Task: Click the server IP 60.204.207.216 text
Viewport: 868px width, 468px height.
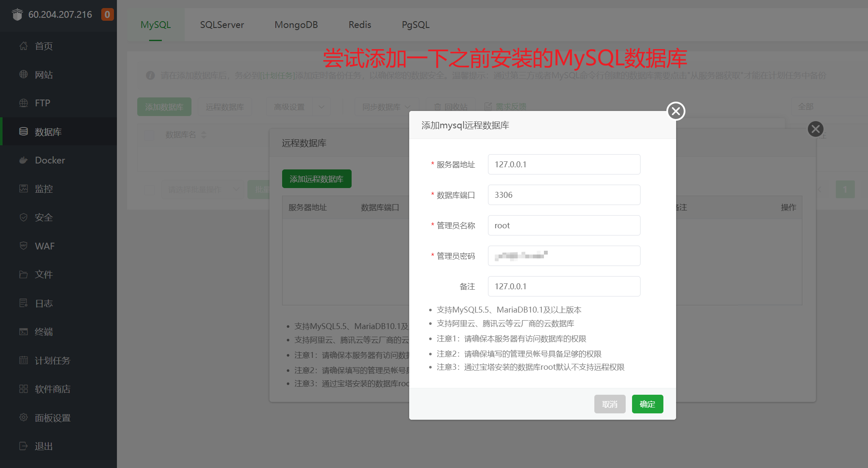Action: (60, 14)
